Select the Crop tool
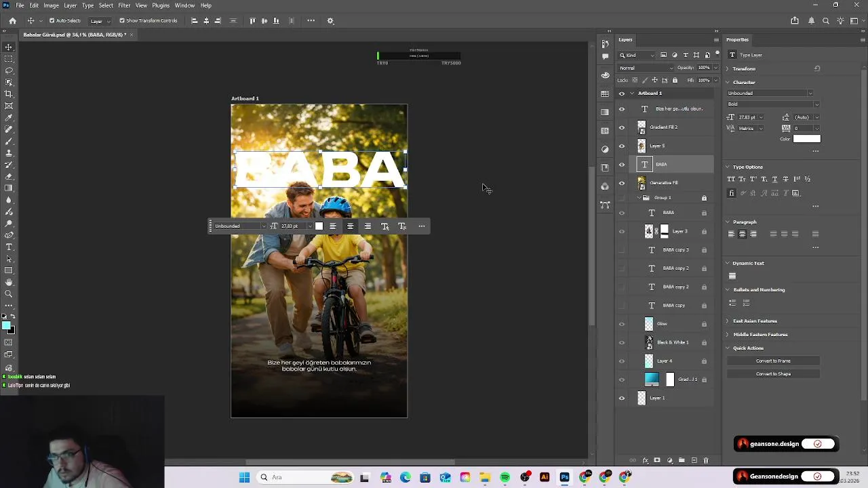This screenshot has width=868, height=488. tap(9, 94)
